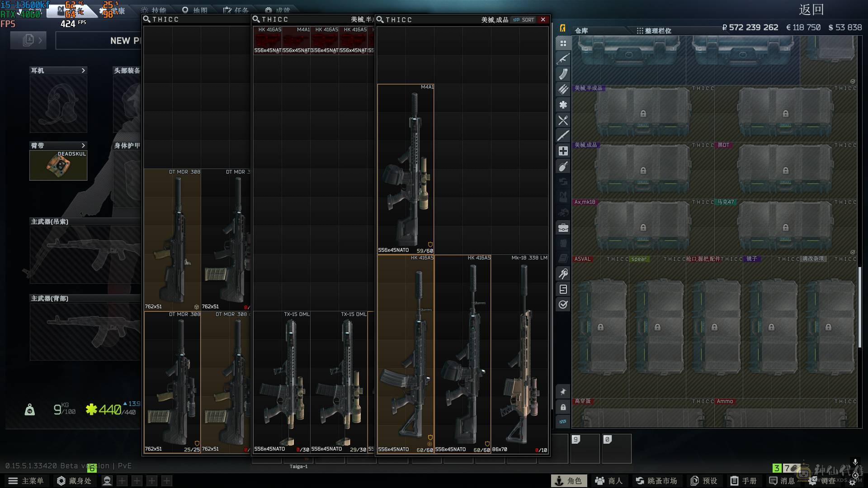Click fourth plus slot in bottom bar

167,481
